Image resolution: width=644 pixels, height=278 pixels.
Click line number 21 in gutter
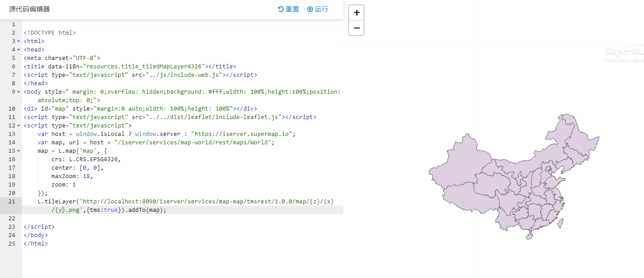(12, 202)
